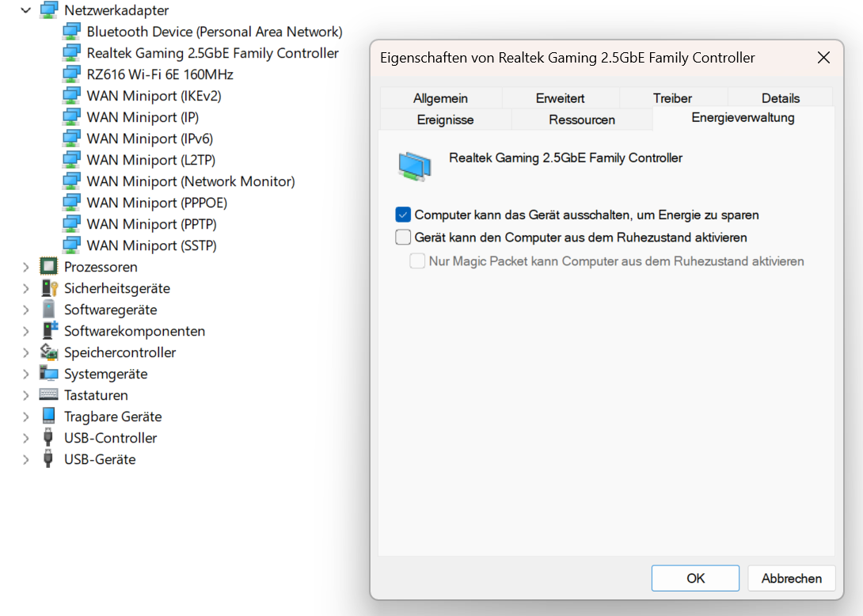Expand the Prozessoren node
Image resolution: width=863 pixels, height=616 pixels.
coord(25,267)
